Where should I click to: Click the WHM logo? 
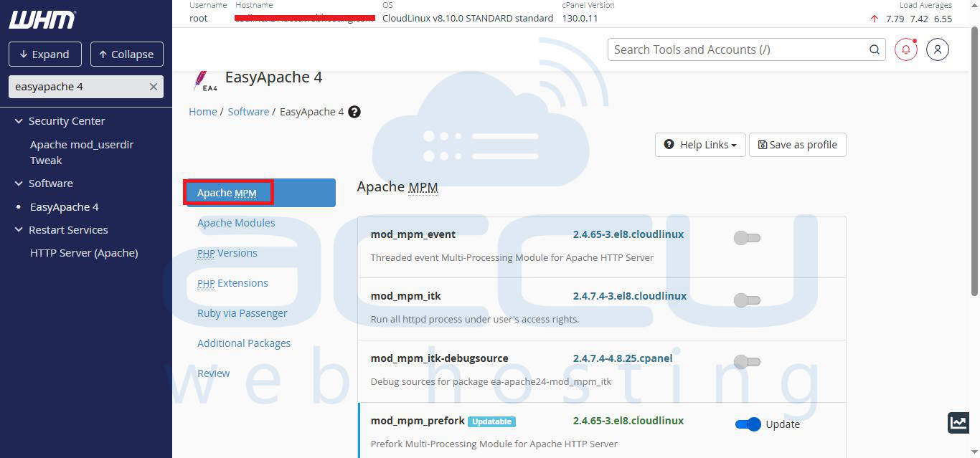click(42, 20)
